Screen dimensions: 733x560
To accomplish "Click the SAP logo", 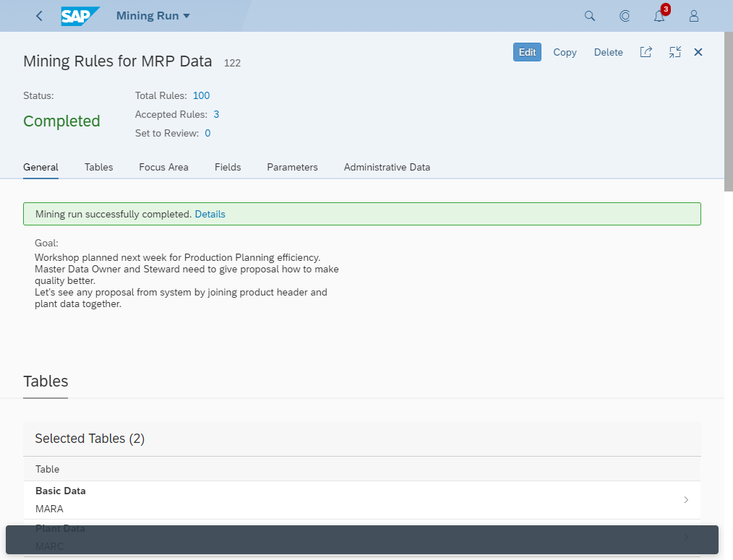I will click(x=80, y=16).
